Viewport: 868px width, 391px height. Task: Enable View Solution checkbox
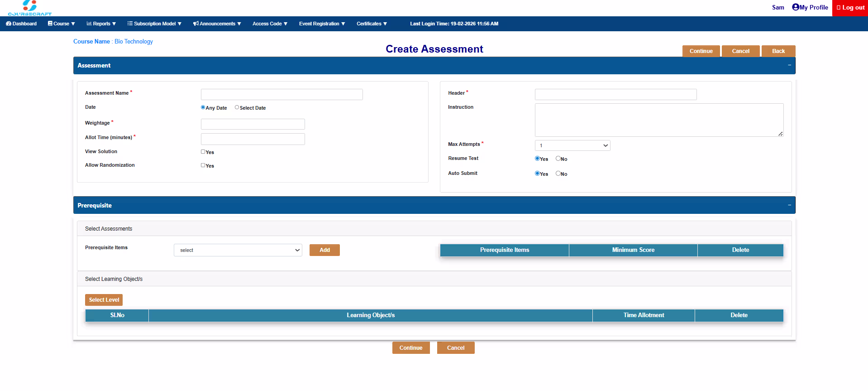pos(203,152)
